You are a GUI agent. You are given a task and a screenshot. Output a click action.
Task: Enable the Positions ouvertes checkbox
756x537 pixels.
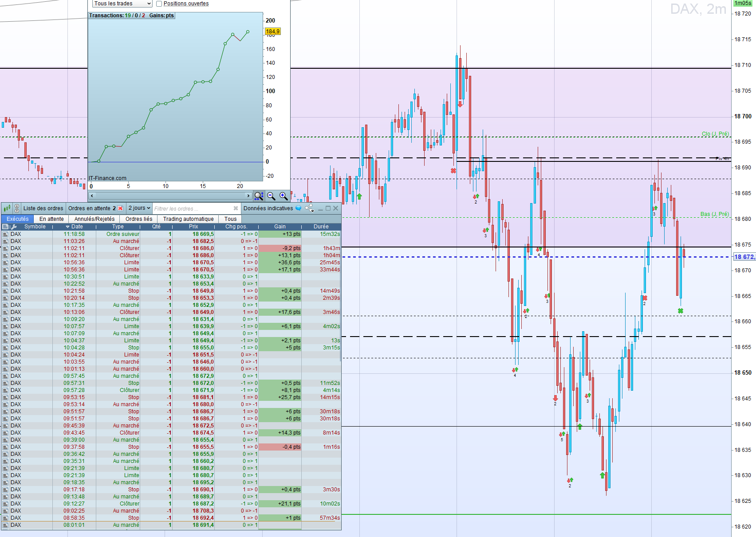159,4
